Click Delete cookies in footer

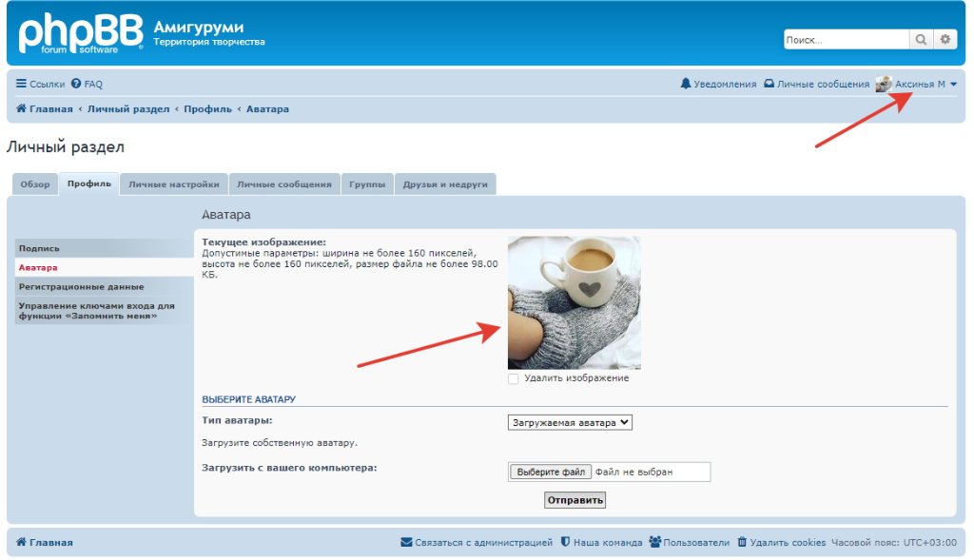coord(781,543)
